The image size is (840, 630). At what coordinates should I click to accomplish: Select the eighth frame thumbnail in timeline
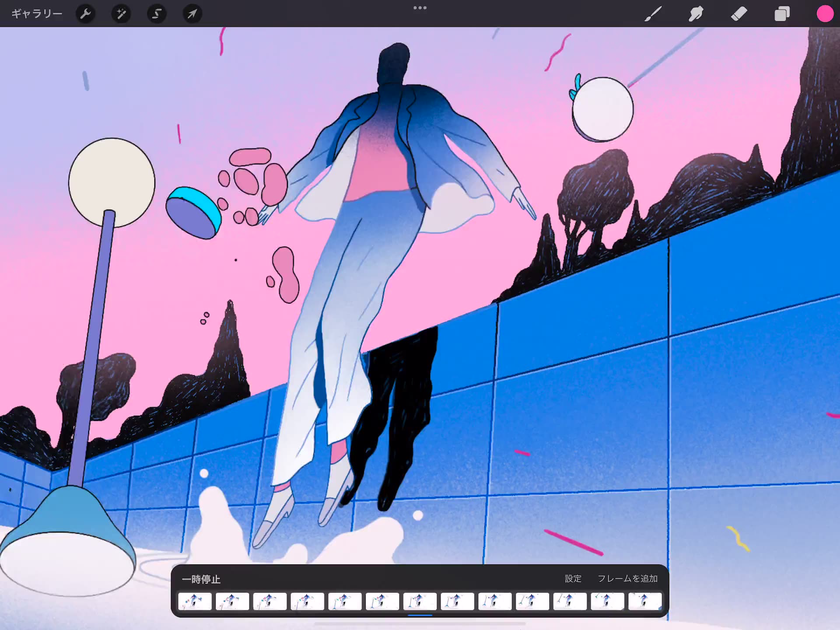(x=458, y=602)
